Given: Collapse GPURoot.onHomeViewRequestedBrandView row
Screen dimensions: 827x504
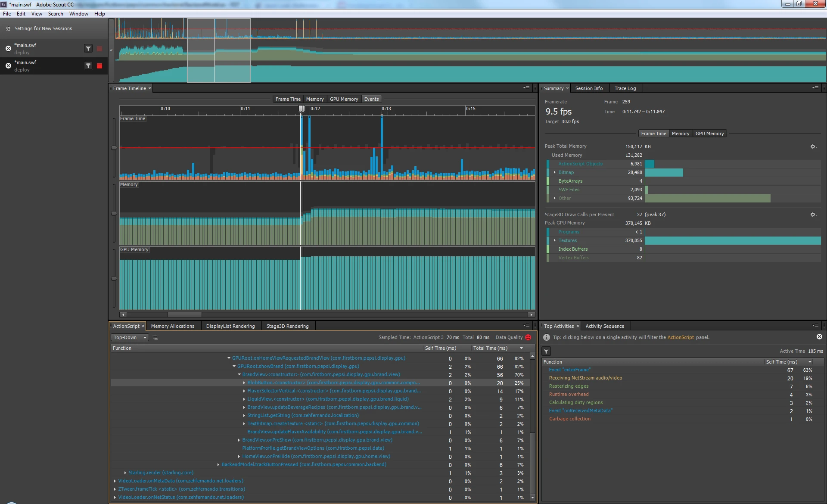Looking at the screenshot, I should coord(229,358).
